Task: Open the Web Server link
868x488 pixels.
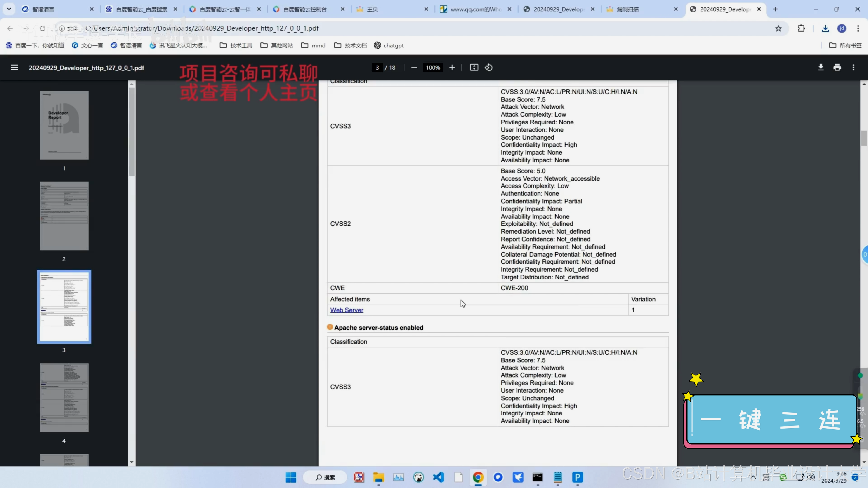Action: [x=346, y=310]
